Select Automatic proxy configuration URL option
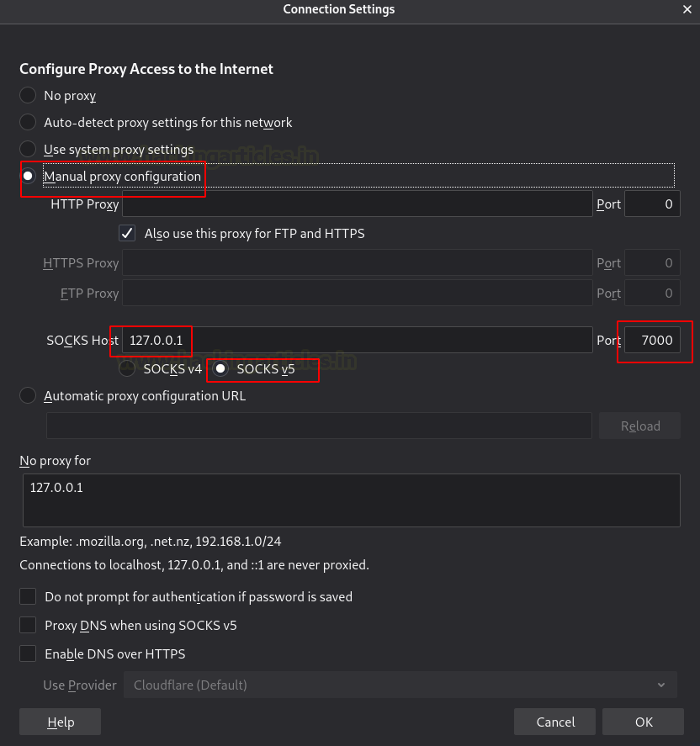Screen dimensions: 700x746 [29, 395]
